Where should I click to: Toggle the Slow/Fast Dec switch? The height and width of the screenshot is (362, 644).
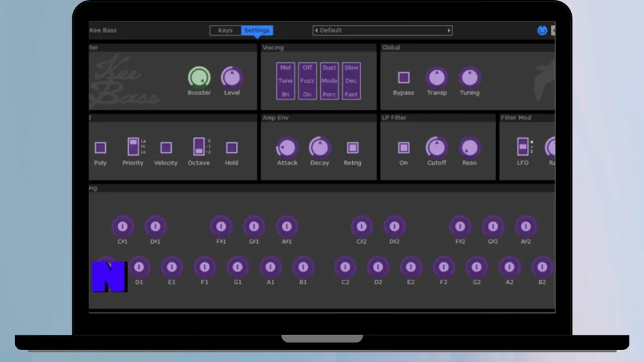[x=351, y=81]
